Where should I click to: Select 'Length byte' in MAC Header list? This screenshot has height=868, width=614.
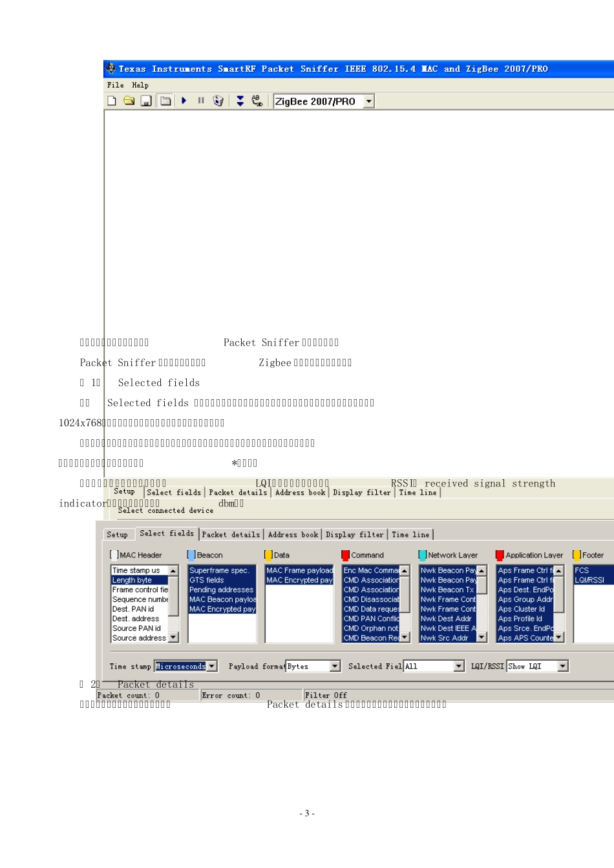(140, 580)
